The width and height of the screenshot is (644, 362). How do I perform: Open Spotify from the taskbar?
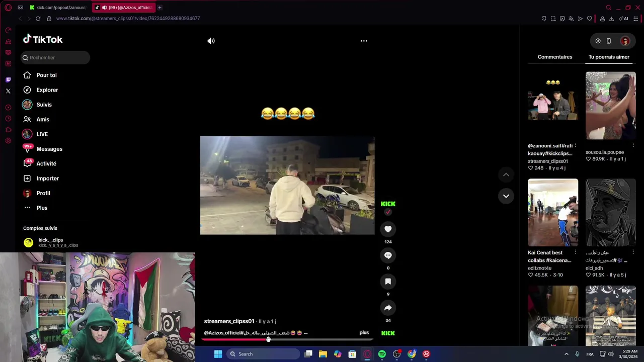(382, 354)
